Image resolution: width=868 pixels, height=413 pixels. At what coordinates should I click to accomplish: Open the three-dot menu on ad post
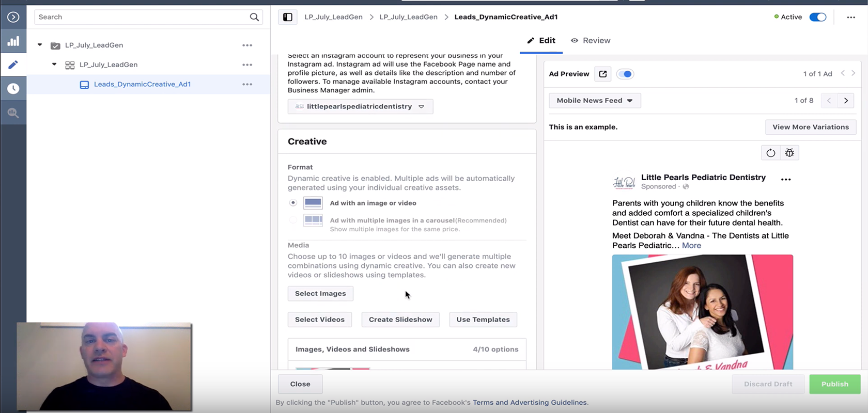pos(786,179)
